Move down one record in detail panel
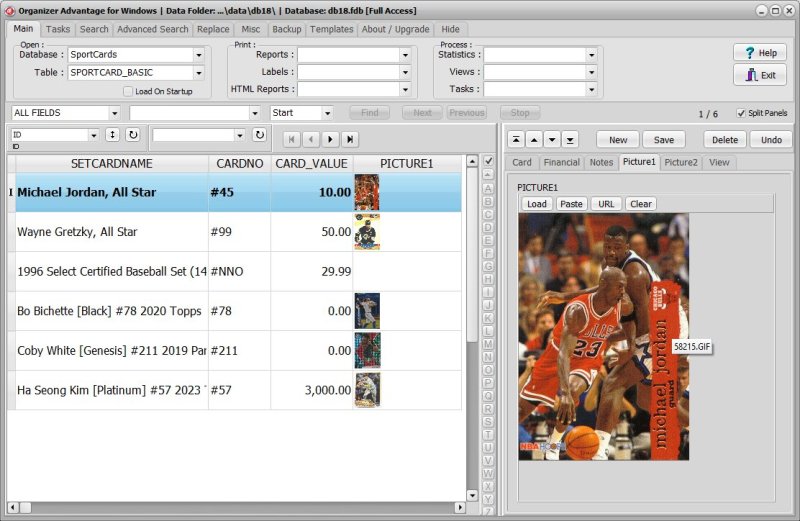The image size is (800, 521). (x=552, y=139)
